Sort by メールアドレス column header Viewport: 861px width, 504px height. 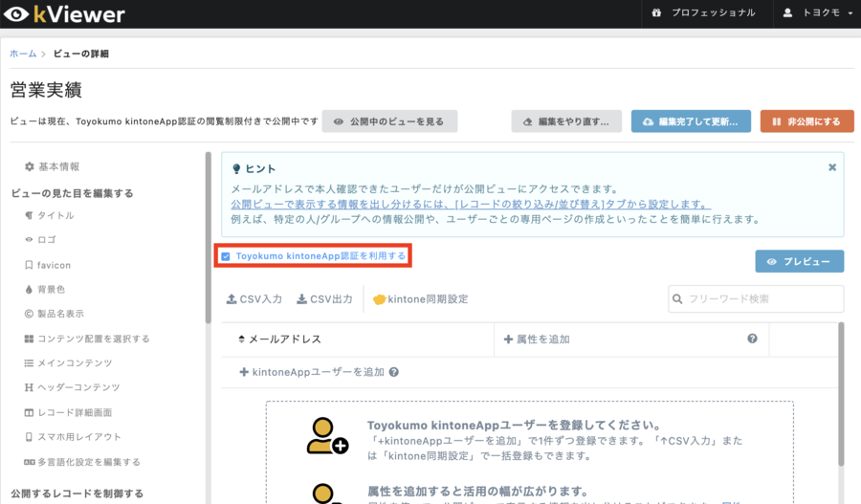(x=280, y=340)
